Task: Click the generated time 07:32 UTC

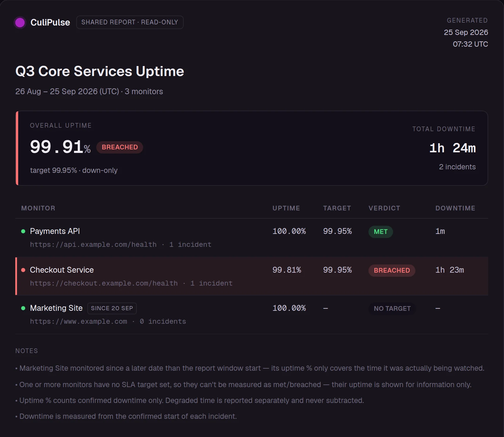Action: pos(470,44)
